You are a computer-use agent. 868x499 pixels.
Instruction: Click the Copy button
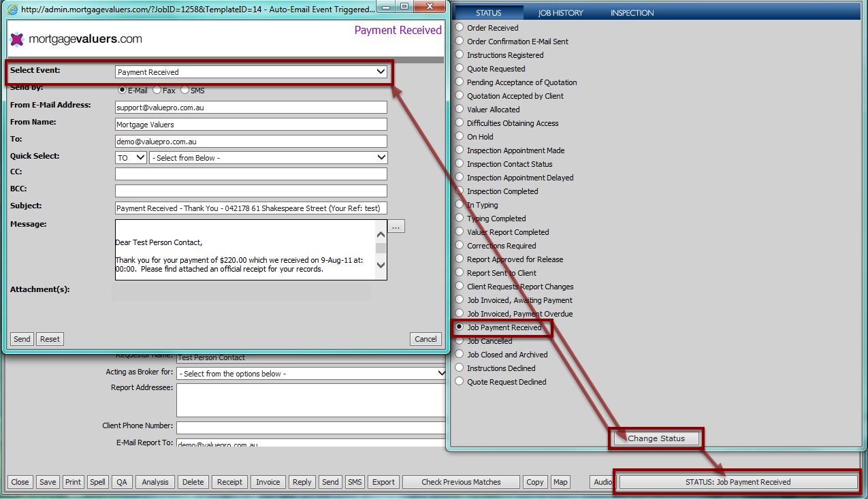pos(535,482)
